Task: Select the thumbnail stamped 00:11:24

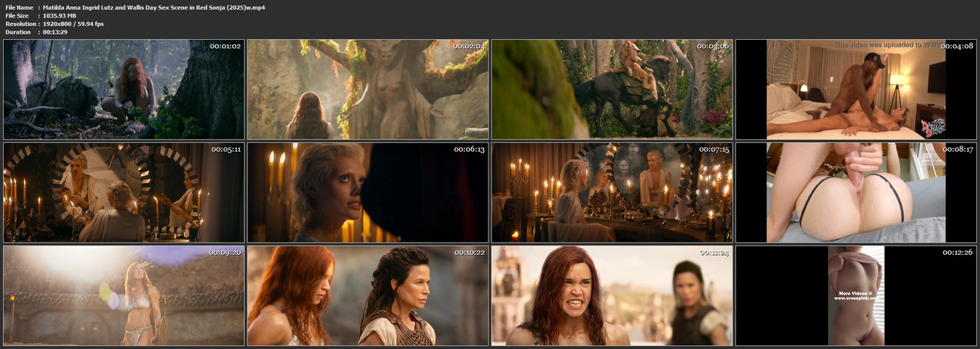Action: [612, 295]
